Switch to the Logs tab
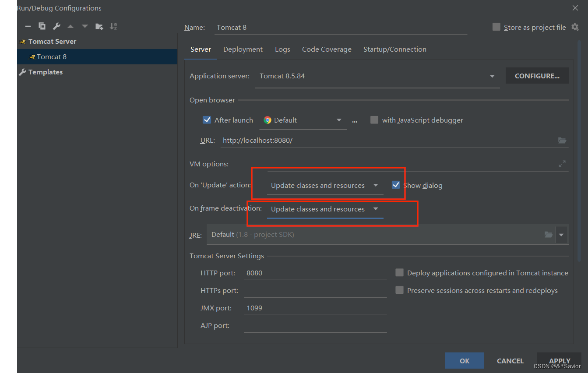This screenshot has height=373, width=588. click(282, 49)
